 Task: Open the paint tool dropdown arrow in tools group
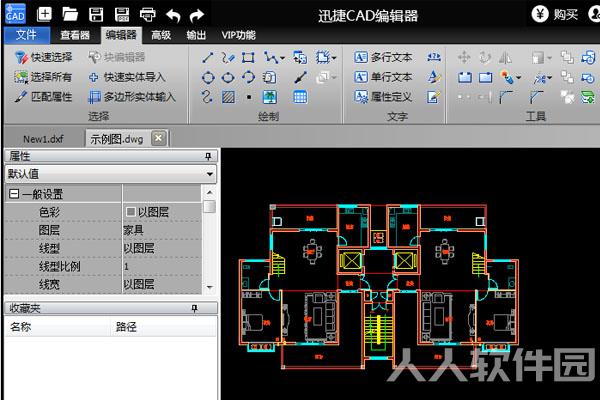pos(518,78)
